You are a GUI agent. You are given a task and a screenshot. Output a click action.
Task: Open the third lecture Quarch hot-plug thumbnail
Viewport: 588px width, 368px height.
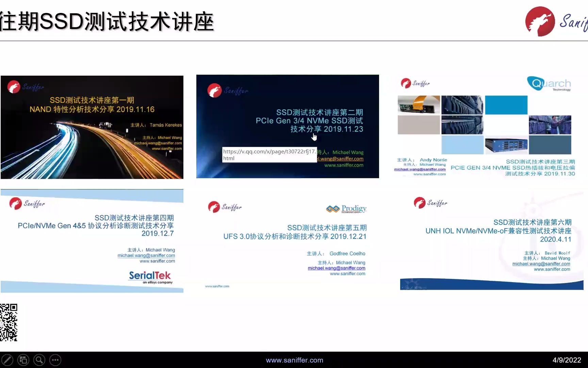(486, 126)
